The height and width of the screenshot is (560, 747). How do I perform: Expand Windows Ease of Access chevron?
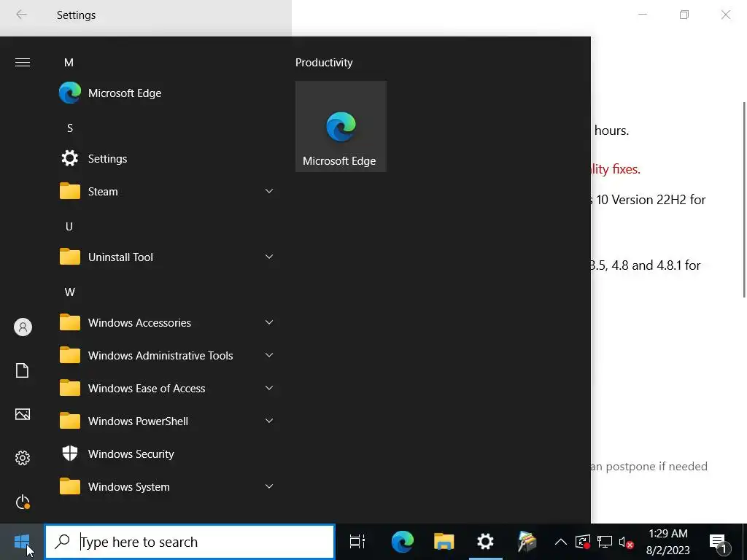coord(269,388)
